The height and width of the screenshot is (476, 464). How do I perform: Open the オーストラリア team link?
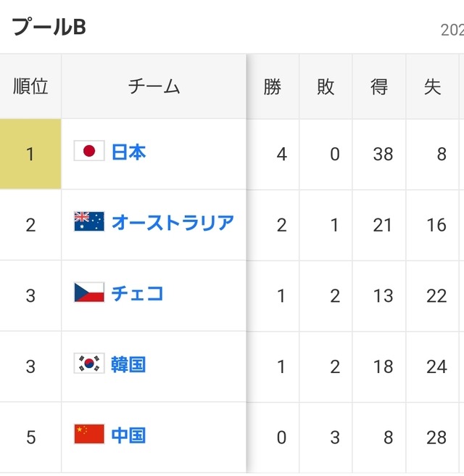click(173, 223)
